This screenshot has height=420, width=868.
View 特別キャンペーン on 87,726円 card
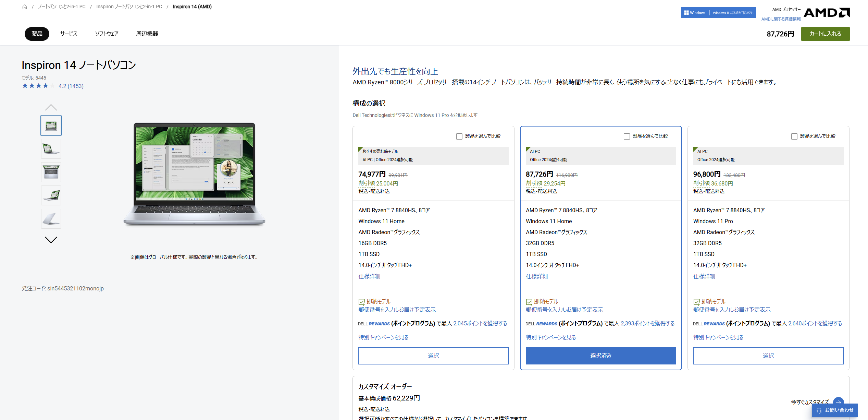coord(551,337)
